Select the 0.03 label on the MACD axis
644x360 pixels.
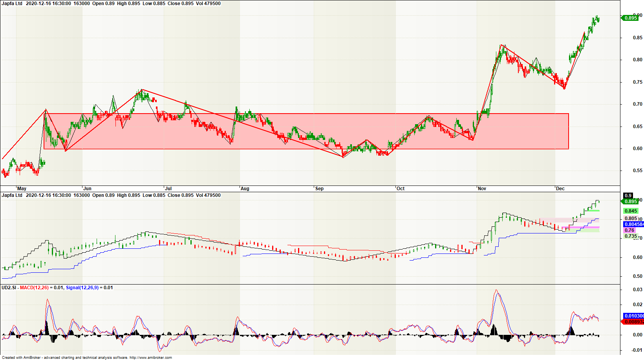(638, 290)
